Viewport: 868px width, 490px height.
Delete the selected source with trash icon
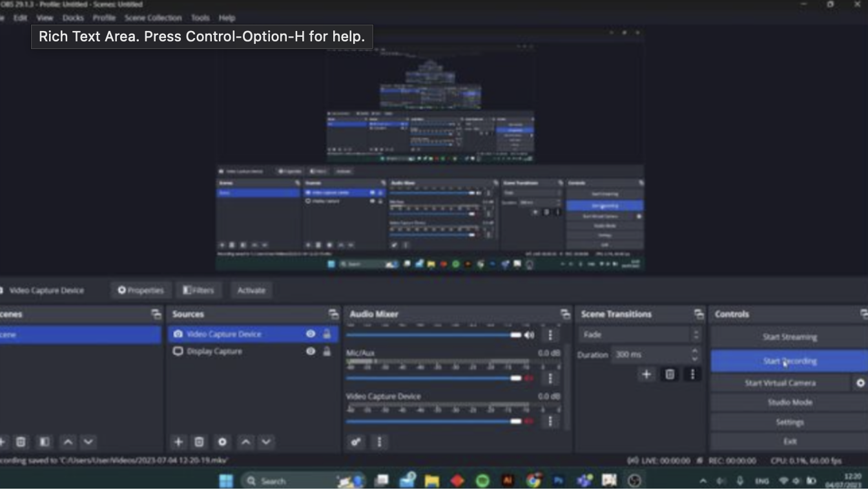(200, 442)
